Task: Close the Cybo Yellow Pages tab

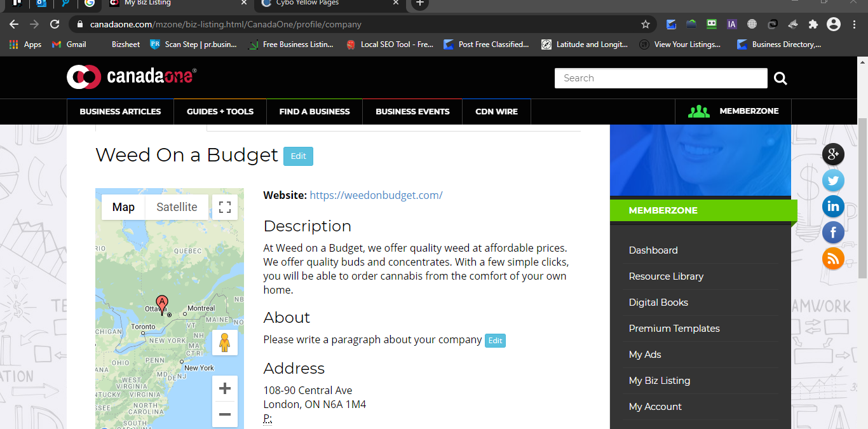Action: coord(396,3)
